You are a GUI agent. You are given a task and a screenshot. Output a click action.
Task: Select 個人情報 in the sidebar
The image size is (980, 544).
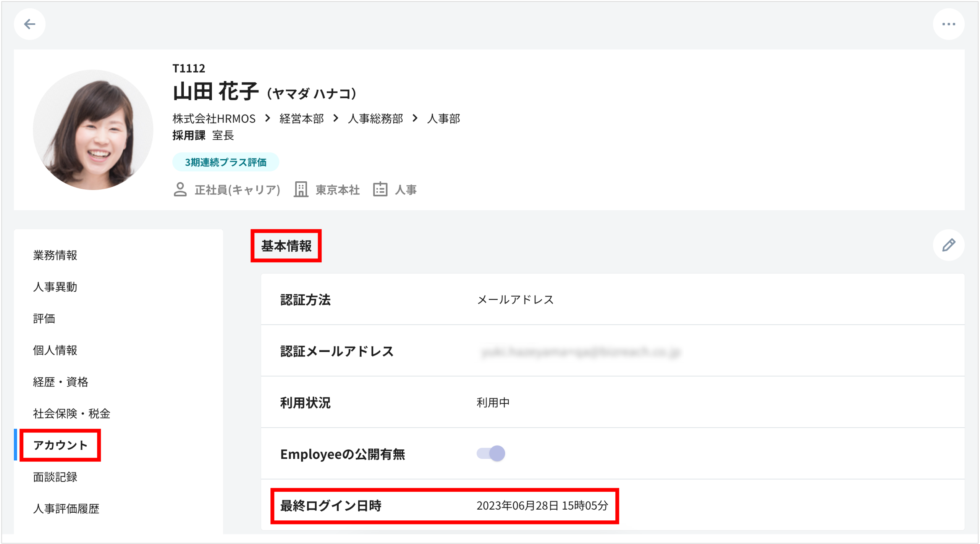coord(55,350)
